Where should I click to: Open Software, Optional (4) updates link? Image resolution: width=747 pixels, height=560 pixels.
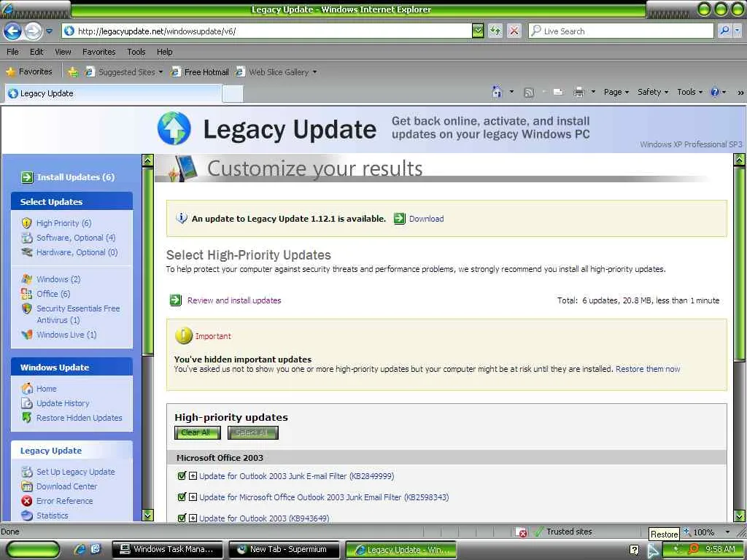pyautogui.click(x=76, y=238)
